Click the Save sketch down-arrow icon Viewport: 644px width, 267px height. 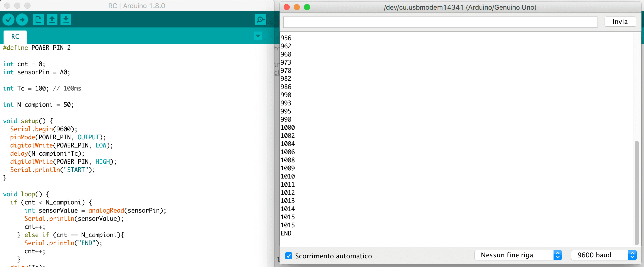66,20
